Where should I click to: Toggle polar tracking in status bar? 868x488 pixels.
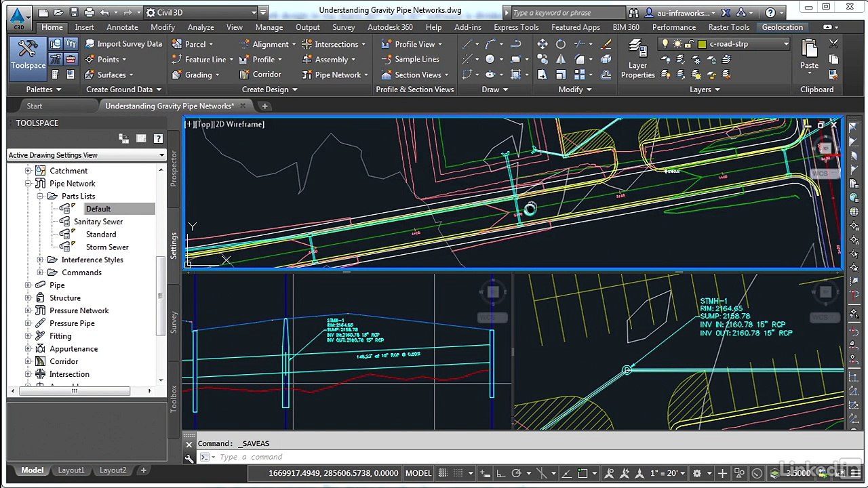(x=516, y=473)
